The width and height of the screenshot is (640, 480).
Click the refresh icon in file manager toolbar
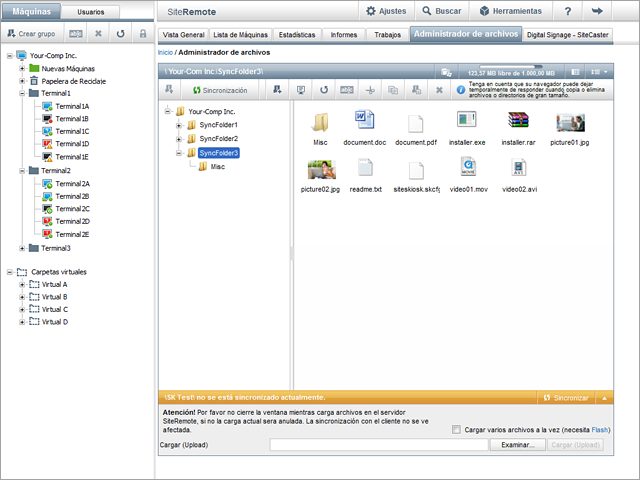click(x=323, y=90)
